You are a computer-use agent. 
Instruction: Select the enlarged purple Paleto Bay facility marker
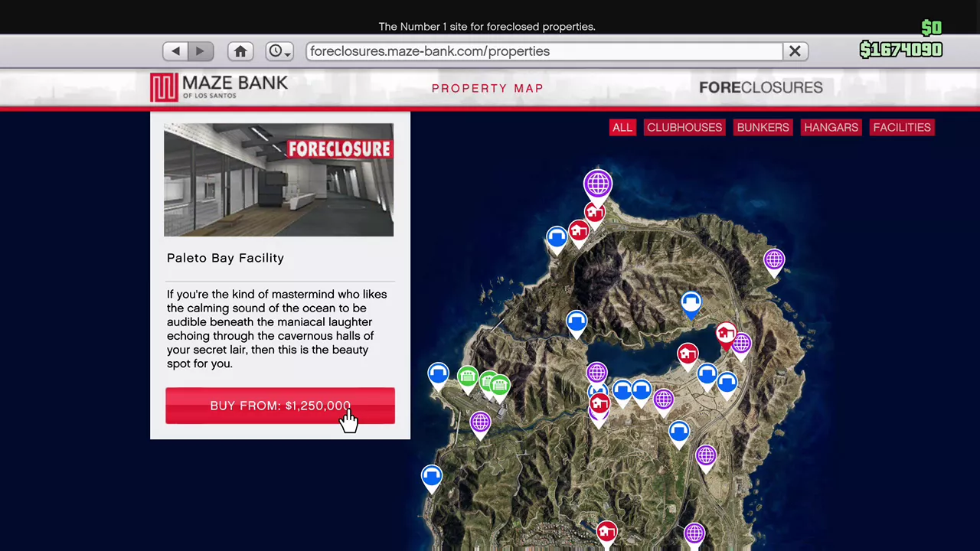pos(597,184)
